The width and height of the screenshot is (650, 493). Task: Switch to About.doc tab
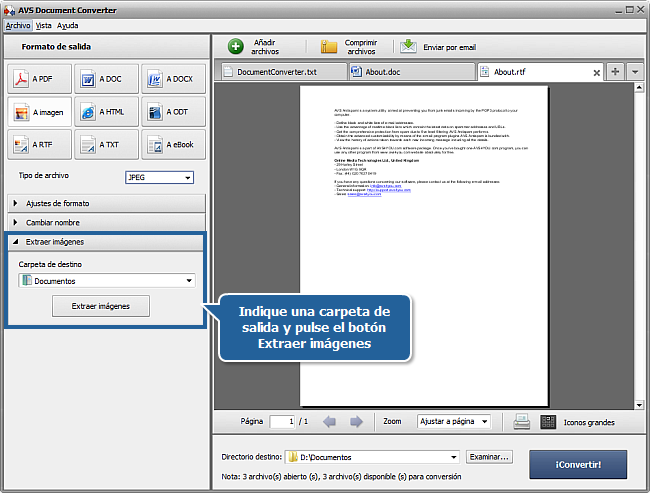412,72
